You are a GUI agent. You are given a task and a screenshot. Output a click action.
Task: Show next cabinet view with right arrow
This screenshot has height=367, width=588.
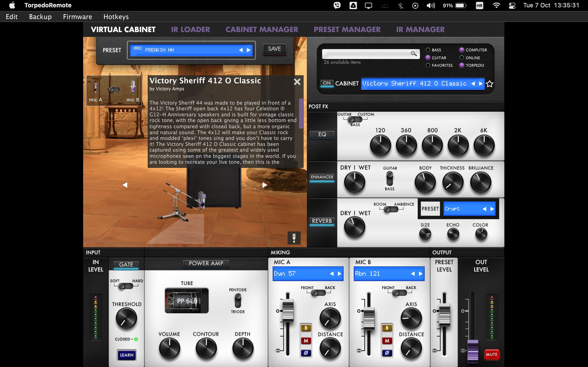tap(264, 185)
